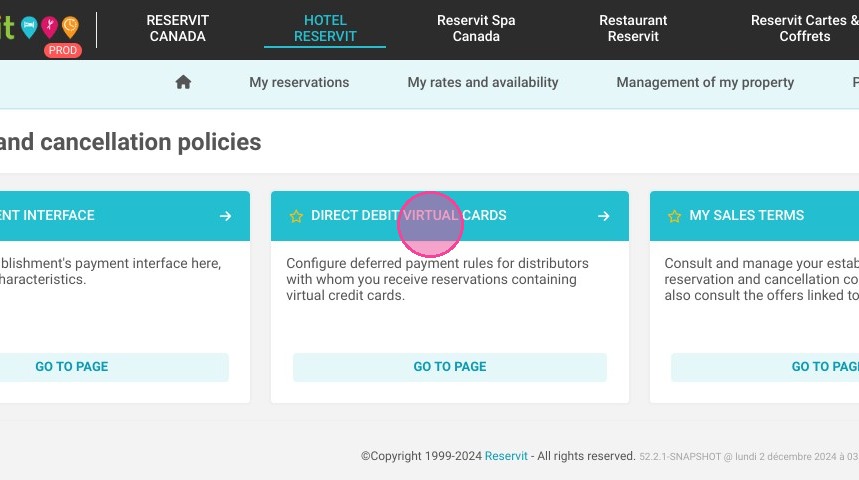Click the arrow on the Payment Interface card header

coord(225,216)
